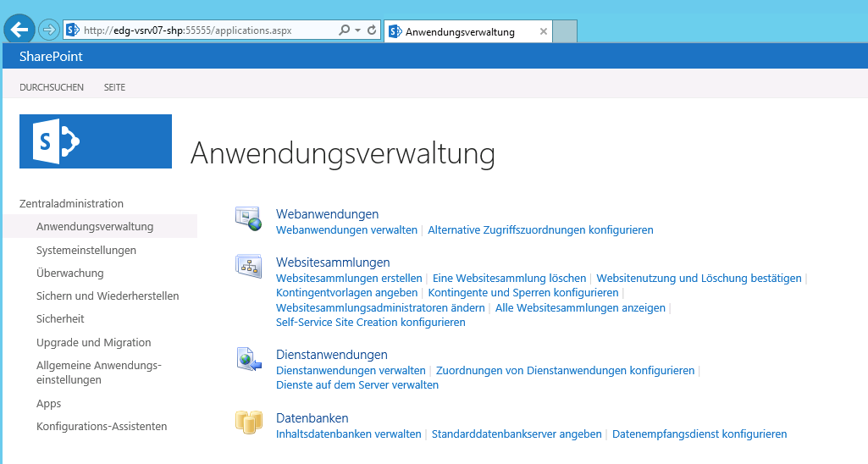Open Alternative Zugriffszuordnungen konfigurieren

tap(540, 229)
